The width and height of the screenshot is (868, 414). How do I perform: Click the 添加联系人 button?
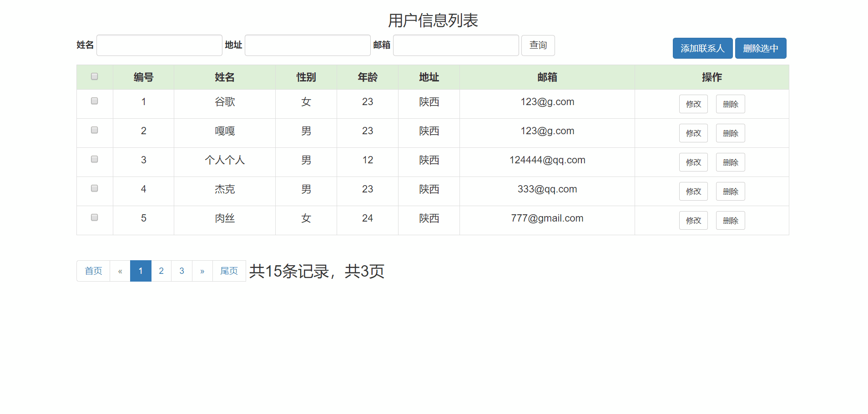coord(702,48)
